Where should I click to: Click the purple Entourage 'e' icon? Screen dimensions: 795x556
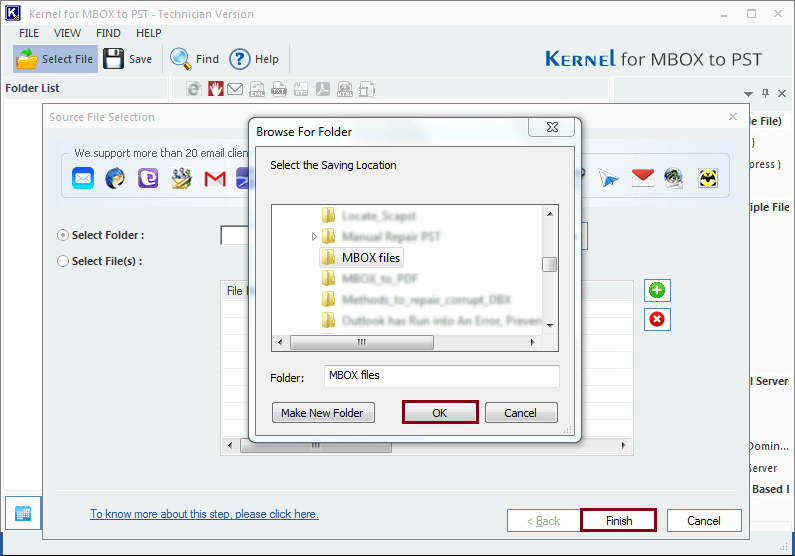pos(148,178)
